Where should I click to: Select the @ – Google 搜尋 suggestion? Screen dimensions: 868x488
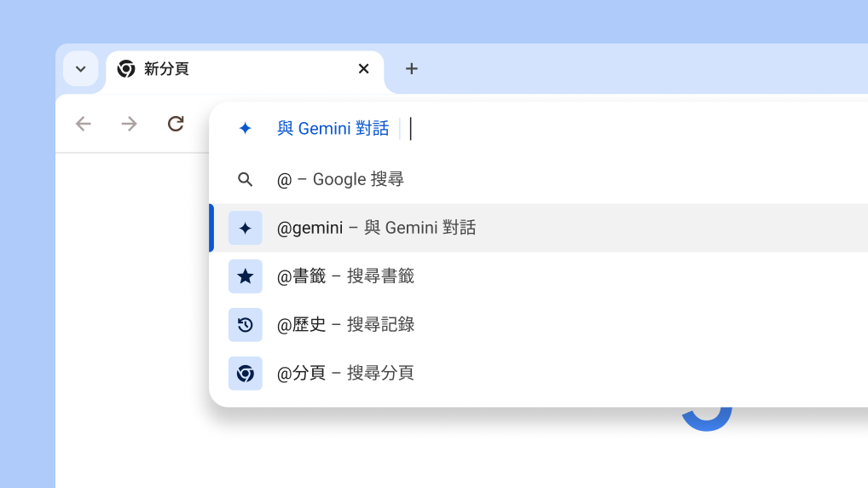pyautogui.click(x=539, y=179)
